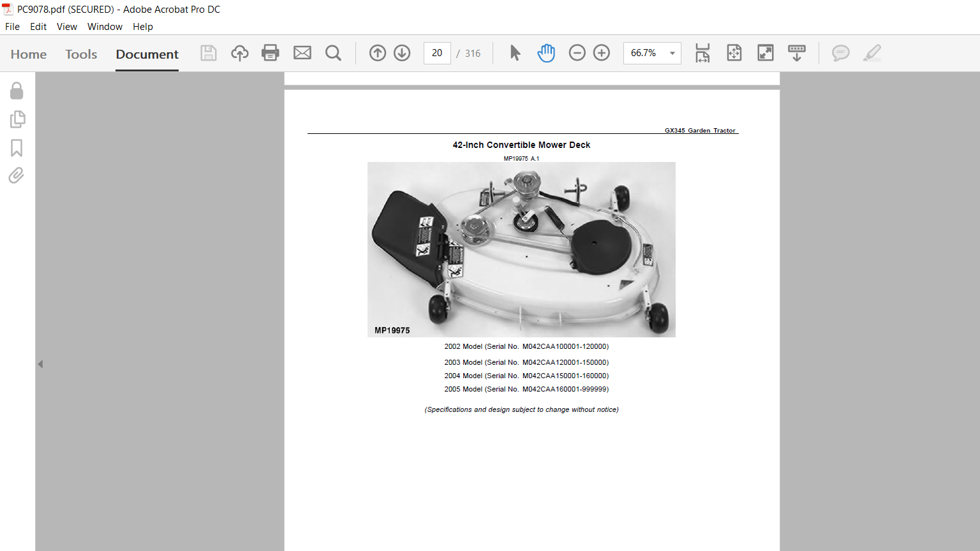980x551 pixels.
Task: Click the 316 total pages label
Action: pyautogui.click(x=473, y=54)
